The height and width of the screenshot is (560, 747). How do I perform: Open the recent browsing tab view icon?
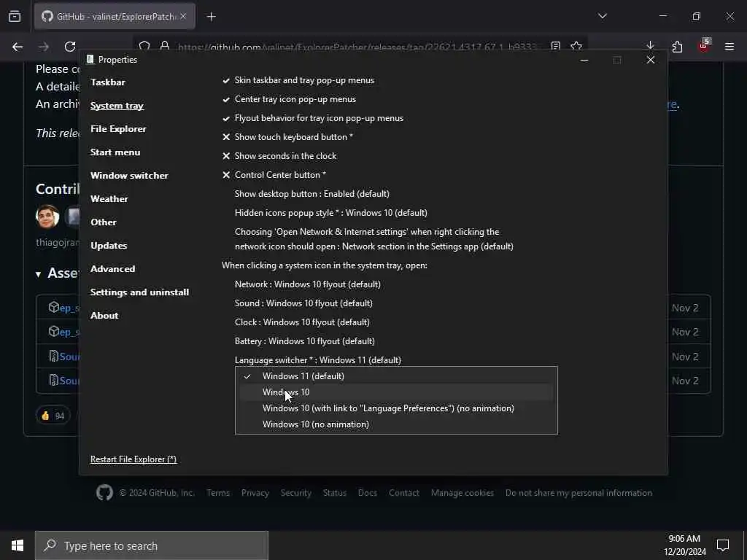click(15, 16)
